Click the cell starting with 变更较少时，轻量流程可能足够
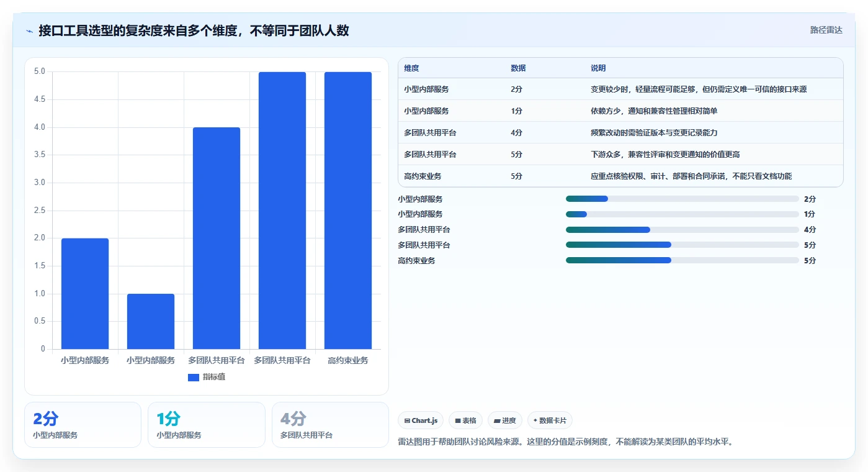The width and height of the screenshot is (868, 472). (699, 89)
